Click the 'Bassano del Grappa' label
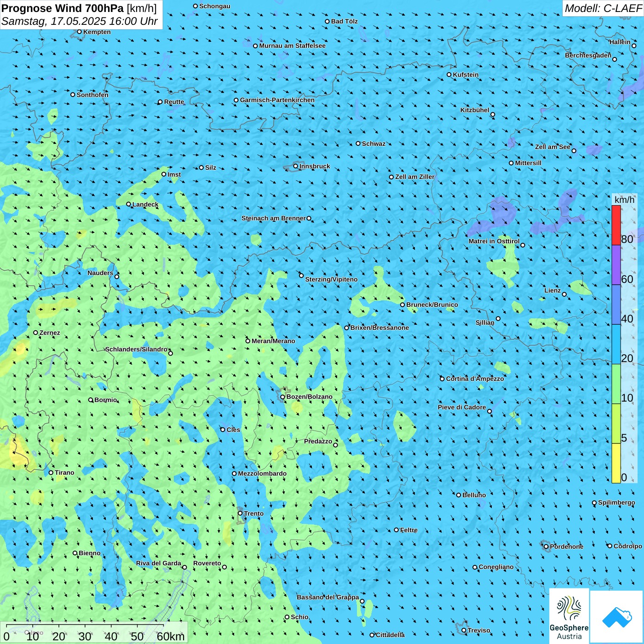This screenshot has width=644, height=644. (x=328, y=597)
